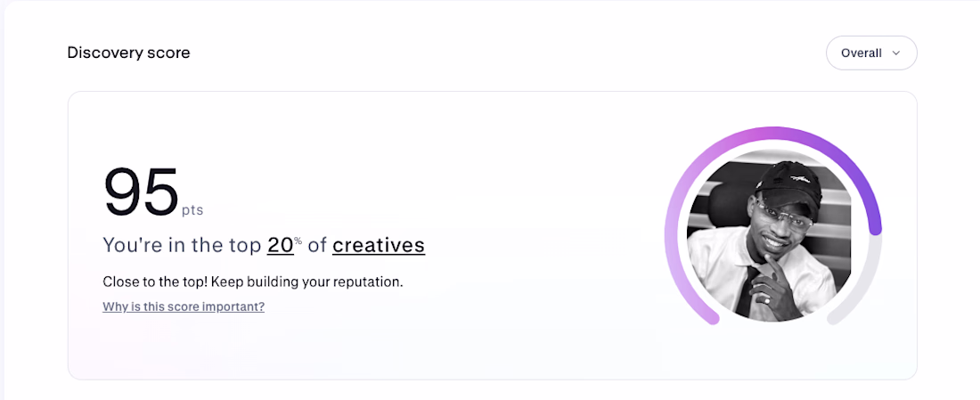Viewport: 980px width, 400px height.
Task: Click the word 'of' before creatives
Action: click(x=317, y=245)
